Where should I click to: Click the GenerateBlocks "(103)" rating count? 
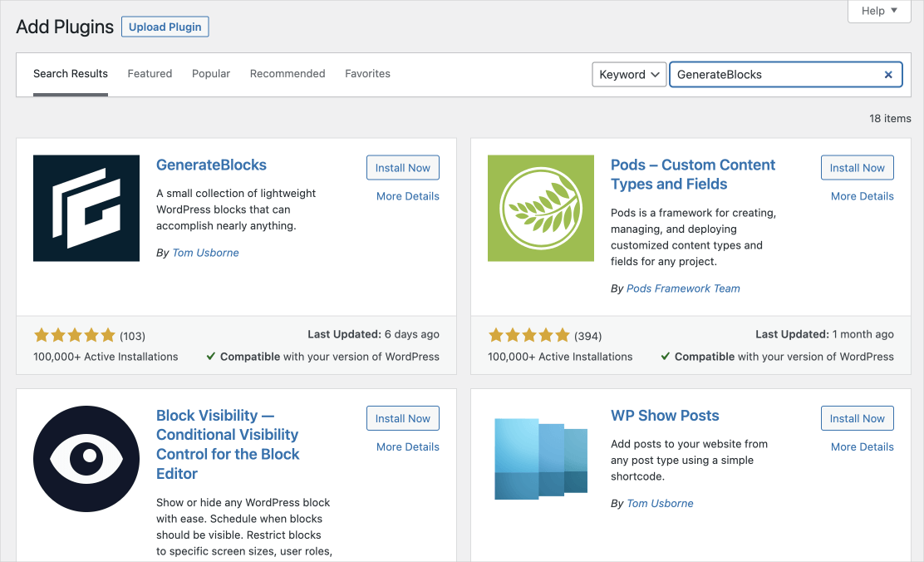133,336
